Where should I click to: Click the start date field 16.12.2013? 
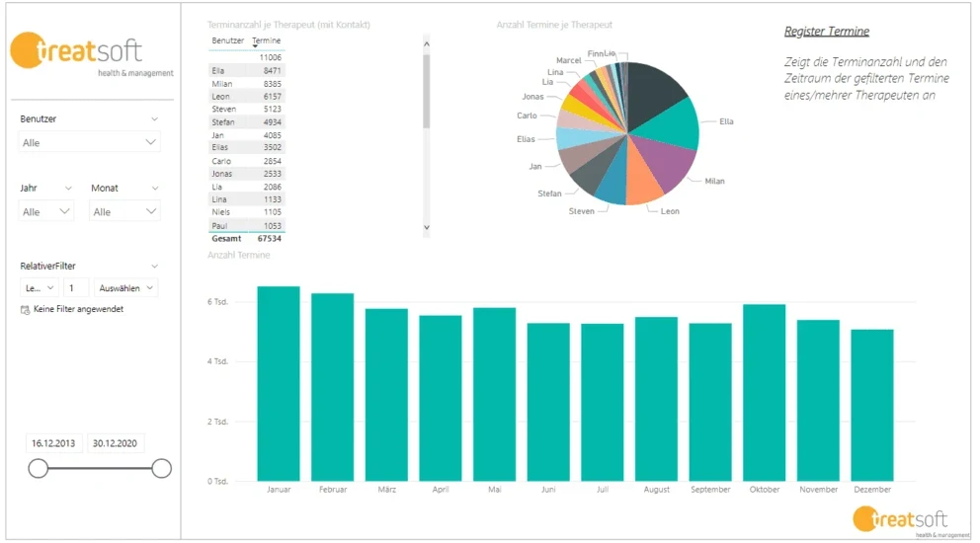[53, 443]
